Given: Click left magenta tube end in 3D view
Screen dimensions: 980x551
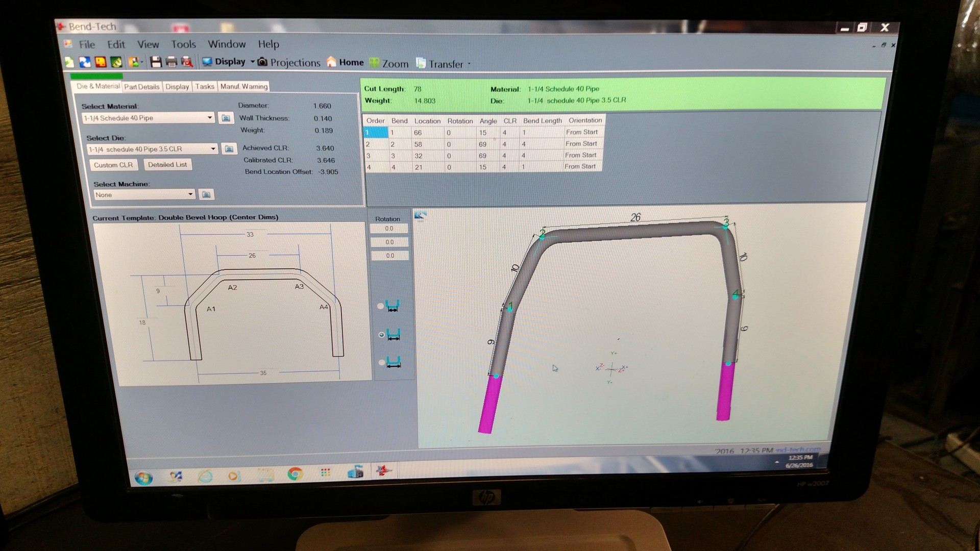Looking at the screenshot, I should point(490,404).
